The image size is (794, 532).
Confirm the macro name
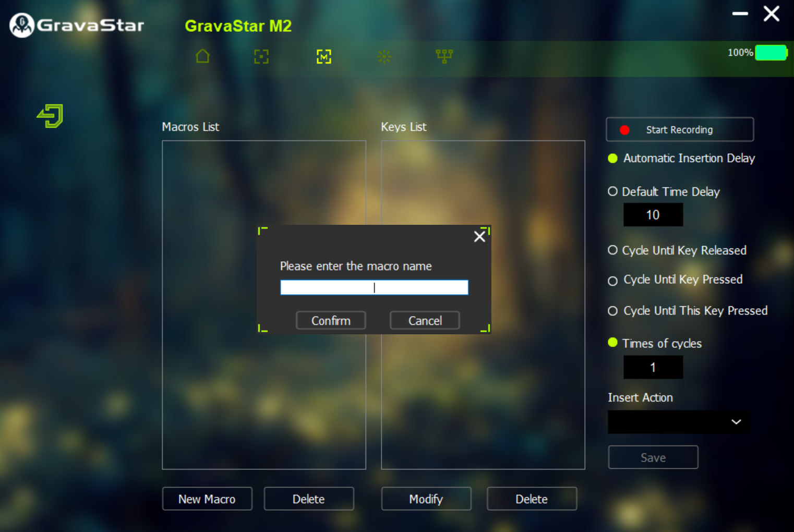330,320
